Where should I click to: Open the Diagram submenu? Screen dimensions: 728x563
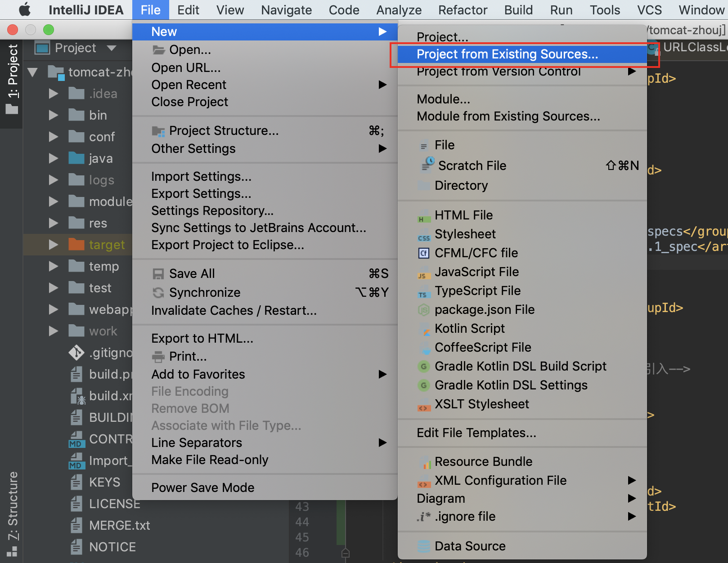tap(522, 499)
